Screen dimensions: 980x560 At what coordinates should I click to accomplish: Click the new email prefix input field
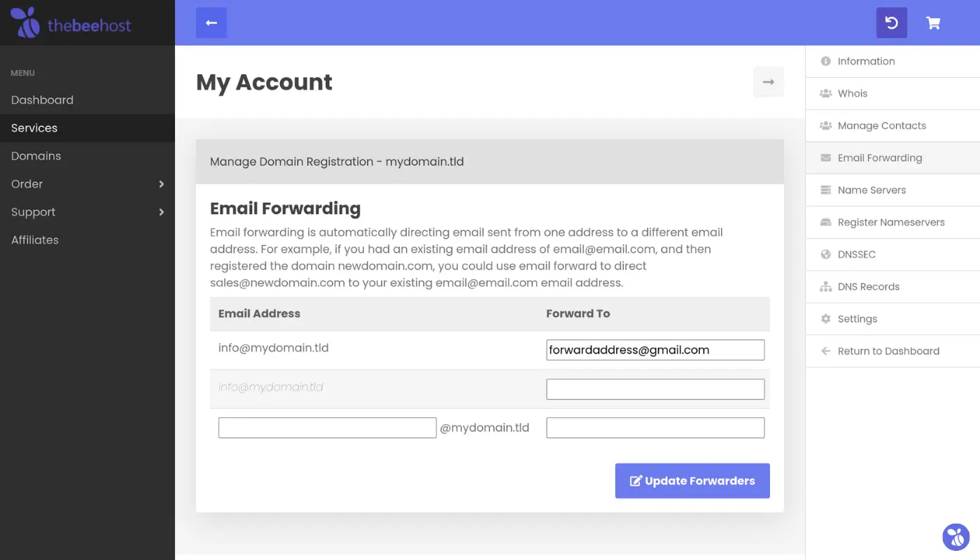coord(327,428)
